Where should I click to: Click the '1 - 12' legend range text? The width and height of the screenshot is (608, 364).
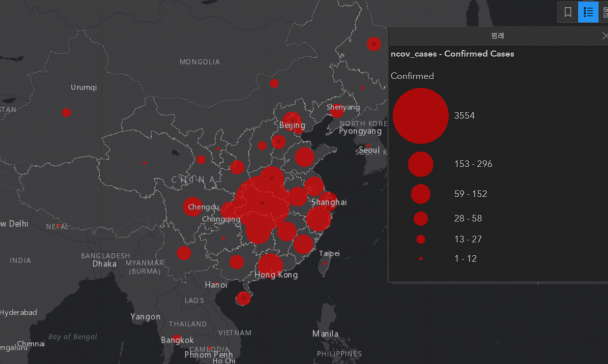point(465,259)
